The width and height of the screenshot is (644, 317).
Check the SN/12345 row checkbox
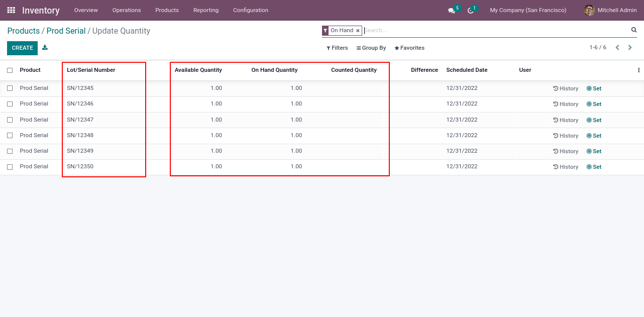pyautogui.click(x=10, y=88)
